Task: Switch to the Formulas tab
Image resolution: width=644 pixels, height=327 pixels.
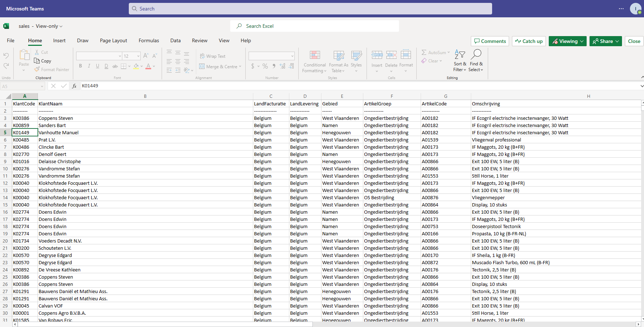Action: click(149, 40)
